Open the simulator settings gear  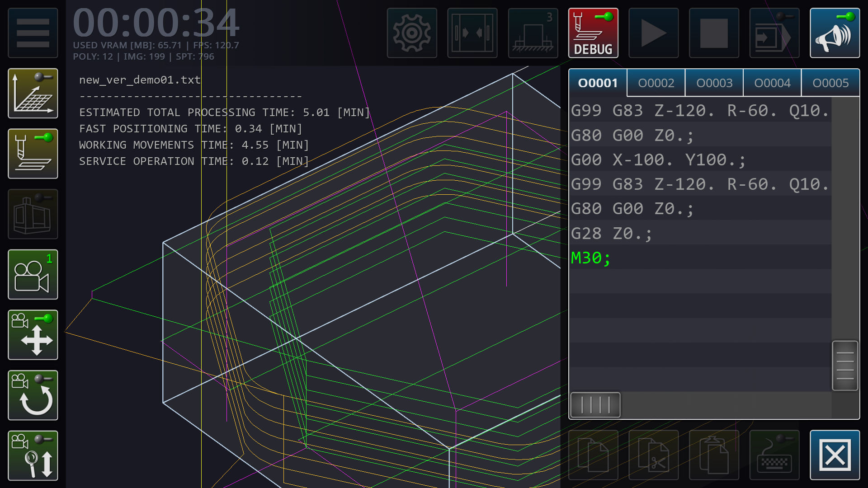click(412, 33)
